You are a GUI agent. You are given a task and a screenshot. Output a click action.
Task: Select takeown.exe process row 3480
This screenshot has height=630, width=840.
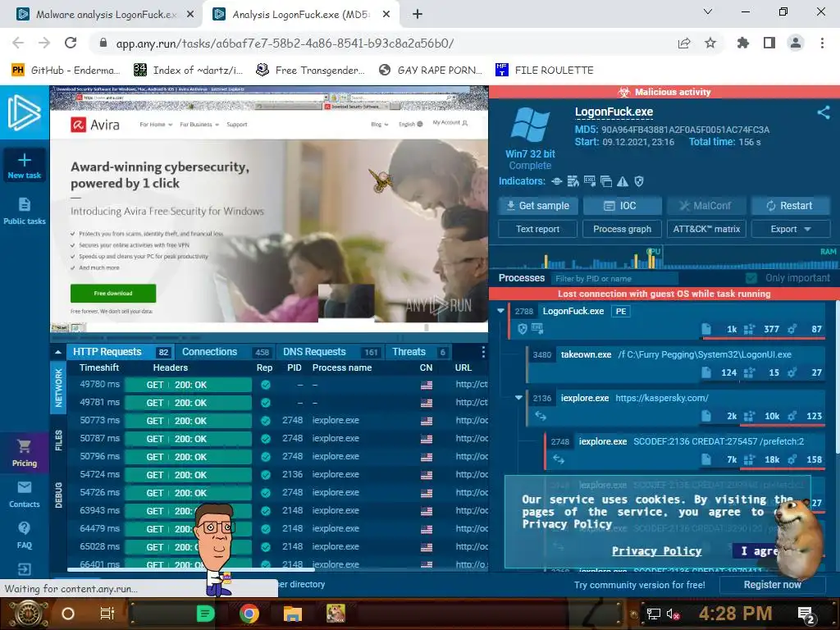click(676, 363)
